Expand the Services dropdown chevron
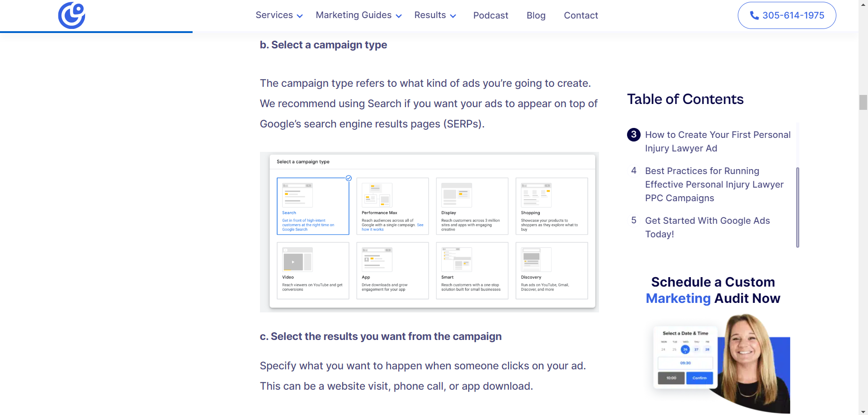The width and height of the screenshot is (868, 415). [x=299, y=16]
